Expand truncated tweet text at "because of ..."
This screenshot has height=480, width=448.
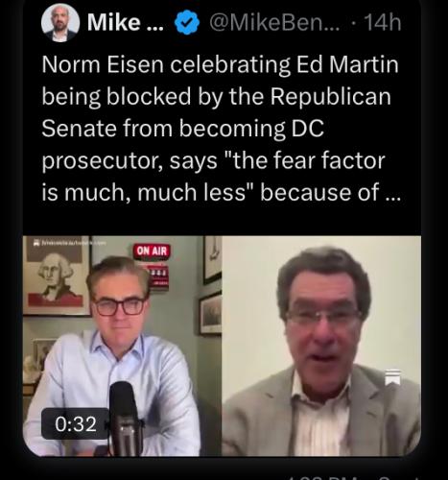coord(330,192)
